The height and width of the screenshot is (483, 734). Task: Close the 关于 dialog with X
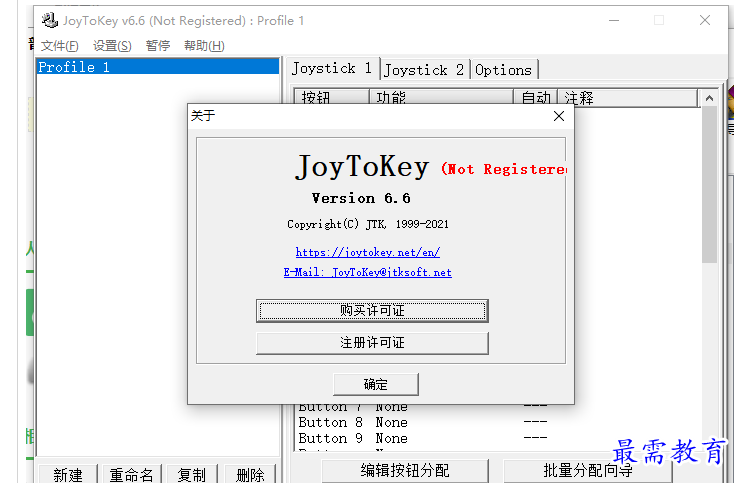[x=559, y=116]
